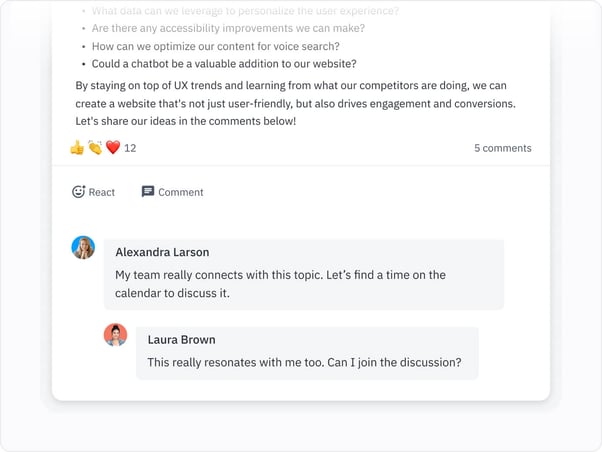Image resolution: width=602 pixels, height=452 pixels.
Task: Select Alexandra's comment about finding calendar time
Action: 280,284
